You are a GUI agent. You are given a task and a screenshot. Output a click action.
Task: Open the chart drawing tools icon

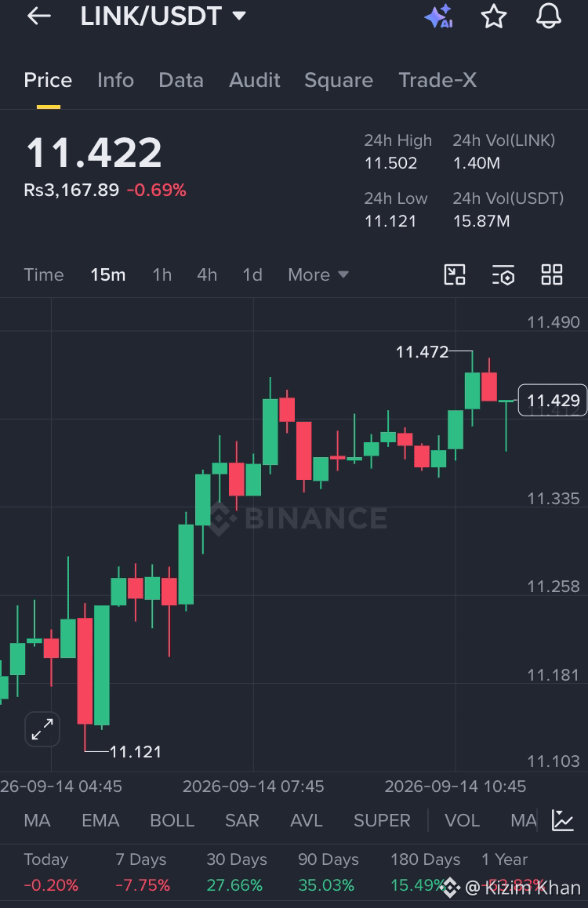(454, 274)
